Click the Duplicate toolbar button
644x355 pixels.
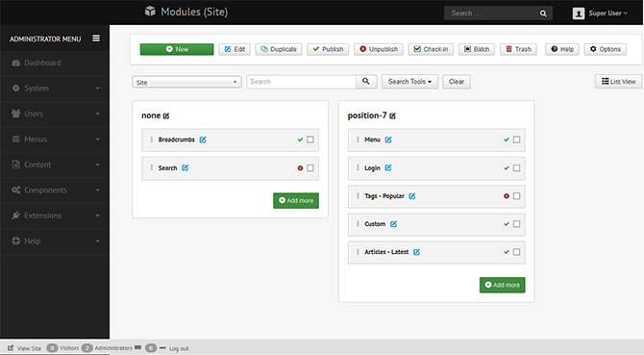pos(279,49)
